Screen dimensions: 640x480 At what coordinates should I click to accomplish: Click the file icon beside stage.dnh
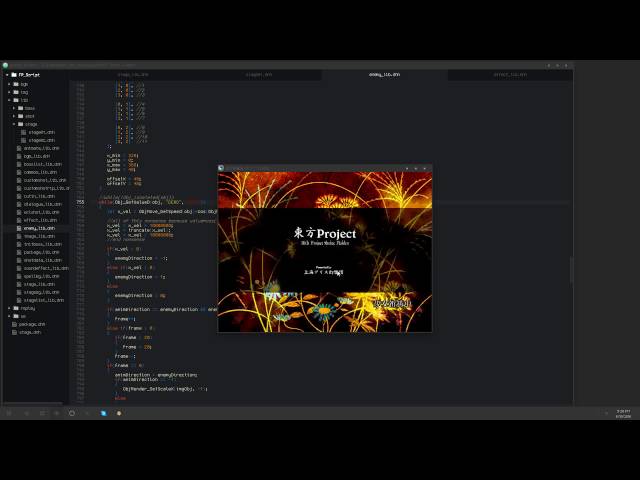tap(14, 332)
